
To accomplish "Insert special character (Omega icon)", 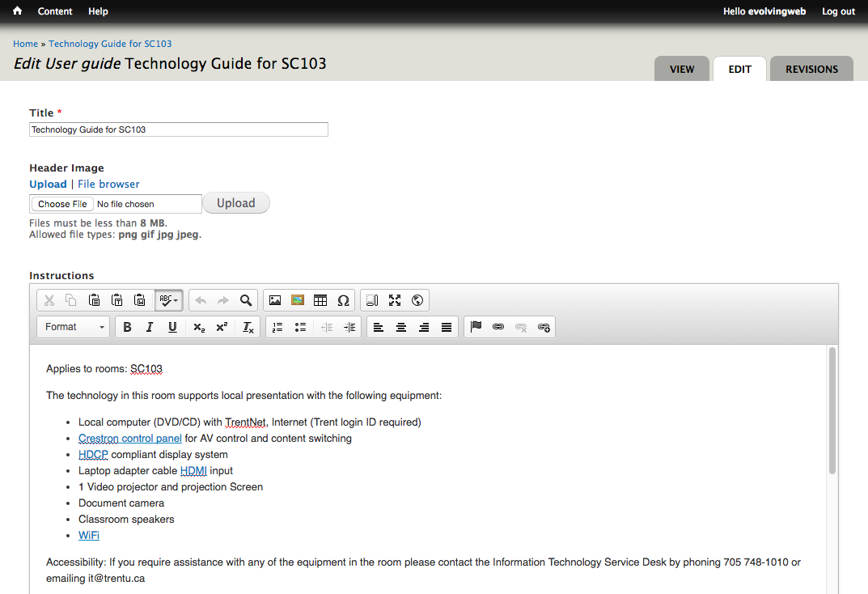I will pyautogui.click(x=343, y=300).
